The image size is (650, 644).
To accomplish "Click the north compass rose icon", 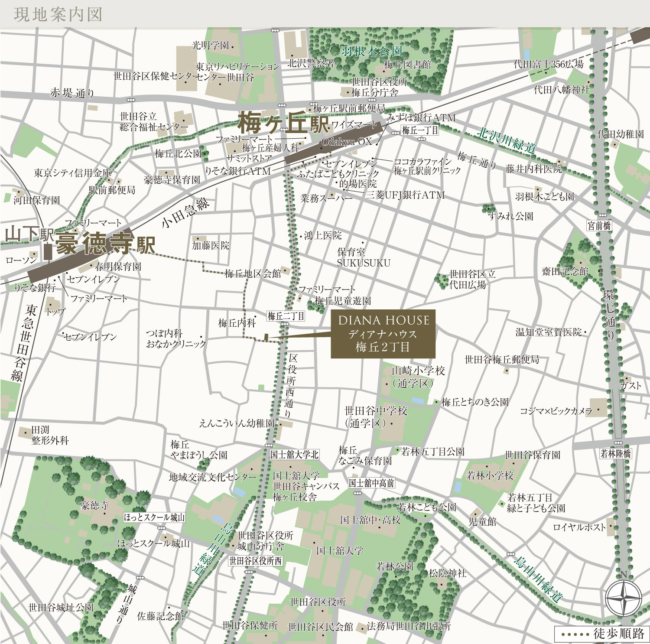I will tap(623, 598).
